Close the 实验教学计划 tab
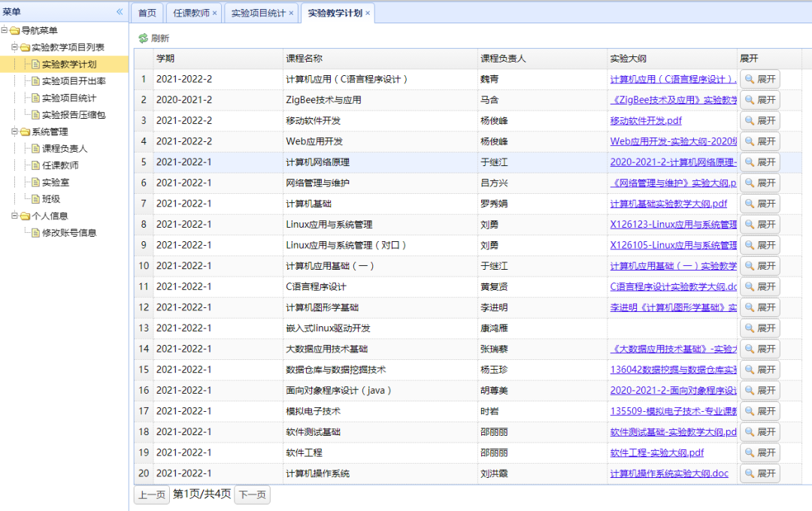This screenshot has height=511, width=812. coord(368,14)
